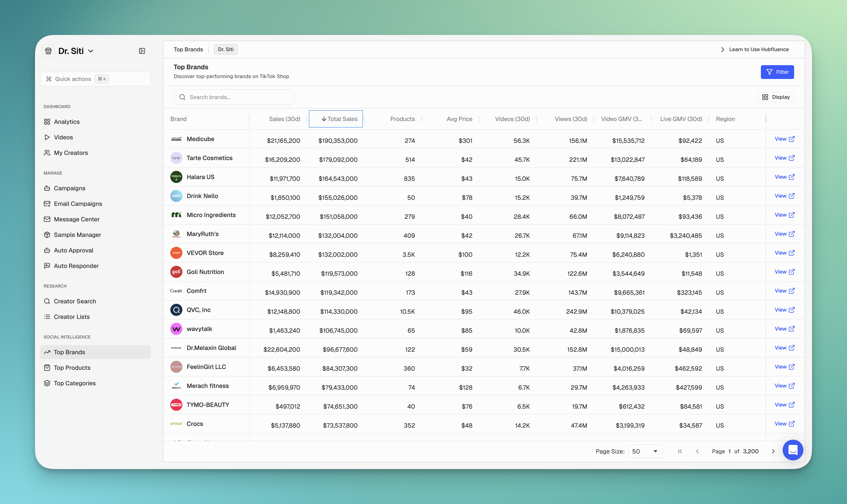The image size is (847, 504).
Task: Navigate to Creator Search page
Action: tap(75, 301)
